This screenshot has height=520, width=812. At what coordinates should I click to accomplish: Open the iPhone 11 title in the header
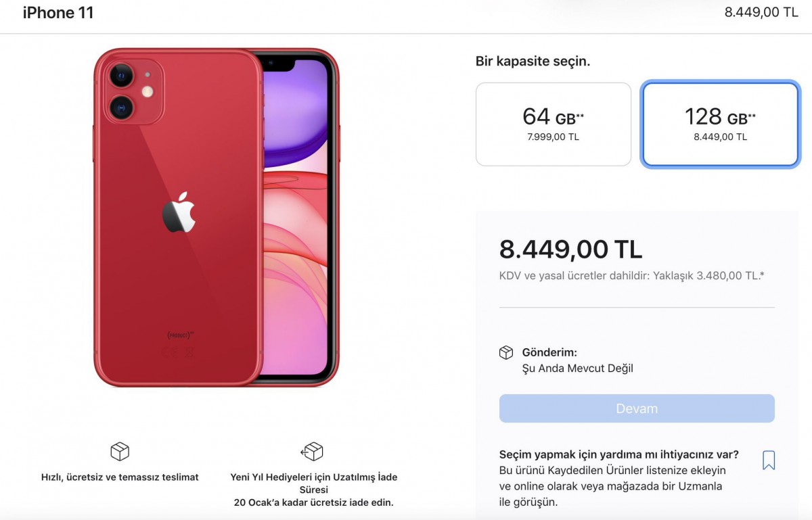58,12
